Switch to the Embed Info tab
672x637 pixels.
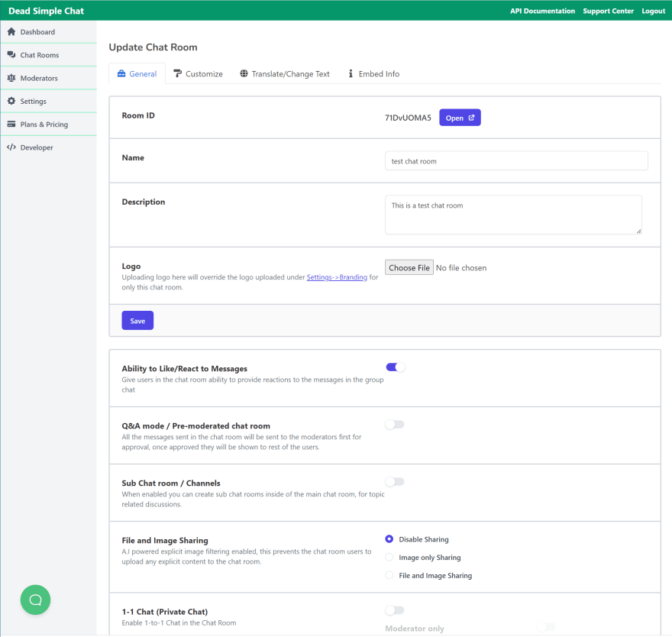click(373, 74)
